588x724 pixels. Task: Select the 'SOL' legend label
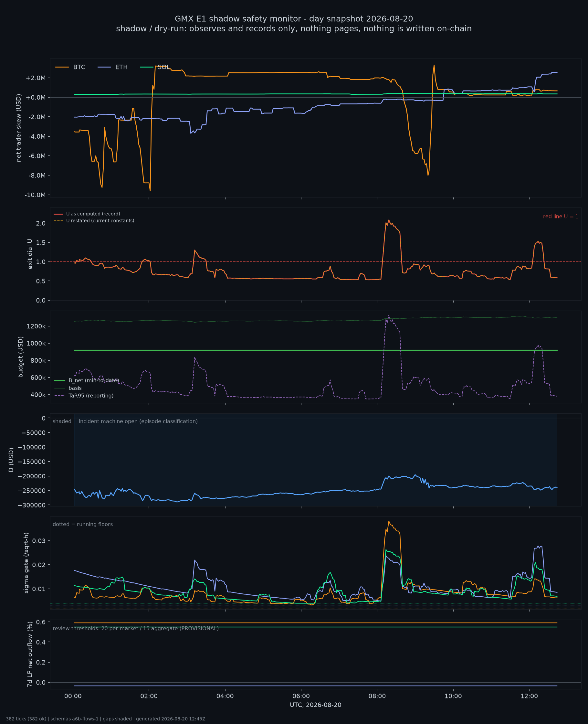point(163,68)
